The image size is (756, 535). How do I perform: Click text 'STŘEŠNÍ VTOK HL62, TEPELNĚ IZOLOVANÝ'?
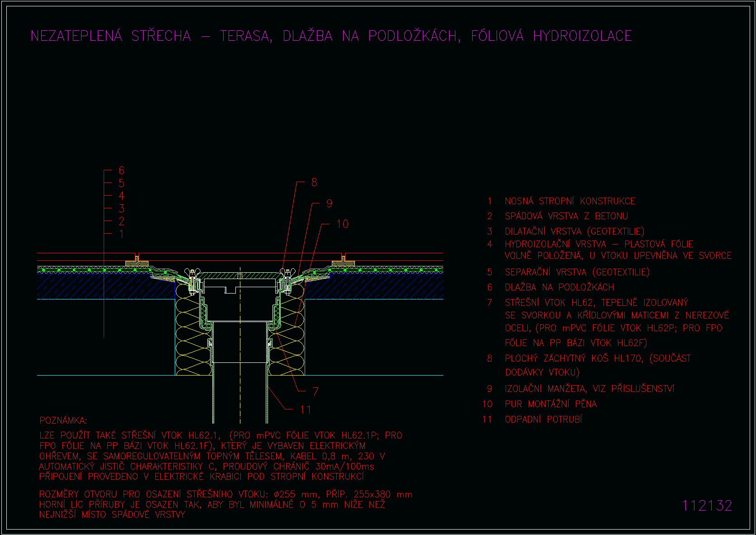pos(597,303)
